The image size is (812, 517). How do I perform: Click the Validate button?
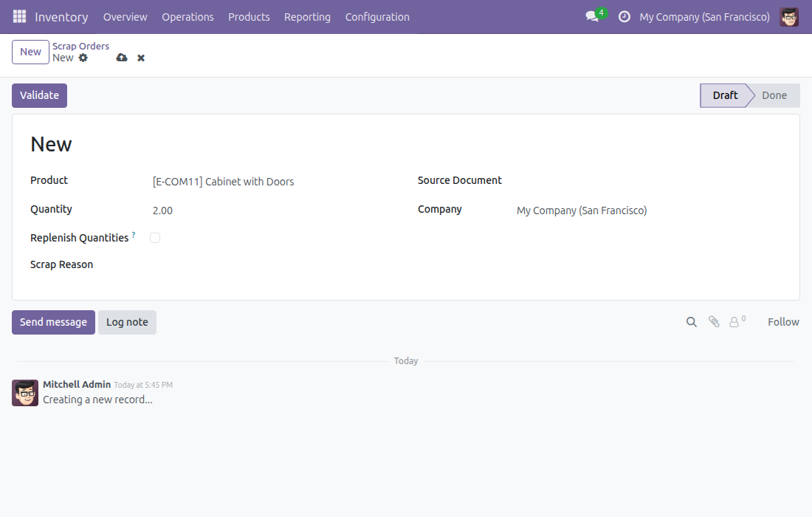(x=39, y=95)
